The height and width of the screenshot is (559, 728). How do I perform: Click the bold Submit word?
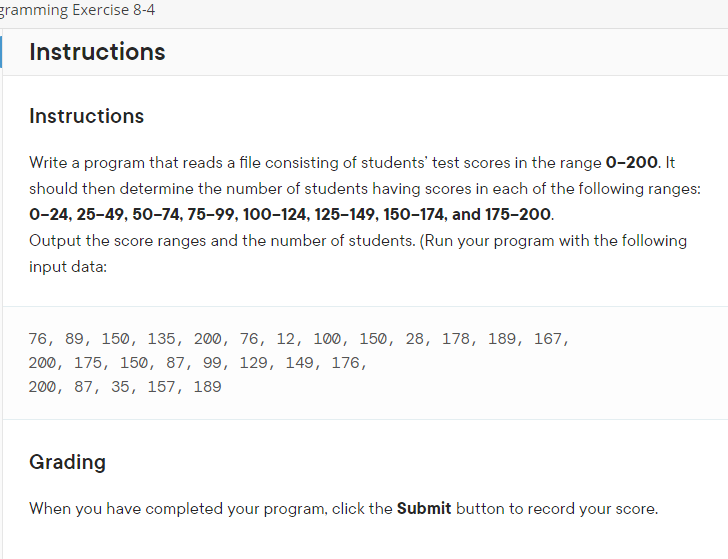(x=424, y=508)
